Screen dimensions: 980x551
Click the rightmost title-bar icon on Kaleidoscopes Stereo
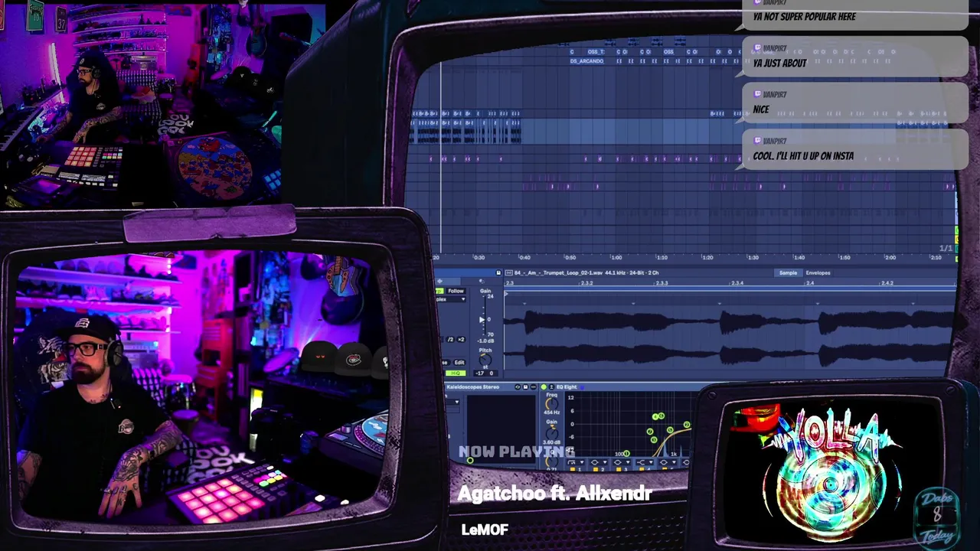click(x=533, y=387)
